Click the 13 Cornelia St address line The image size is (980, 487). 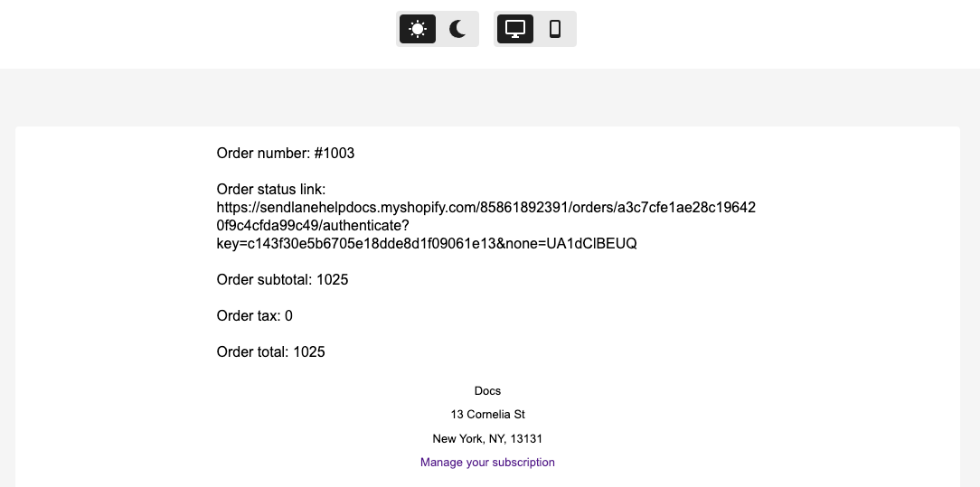[x=487, y=415]
